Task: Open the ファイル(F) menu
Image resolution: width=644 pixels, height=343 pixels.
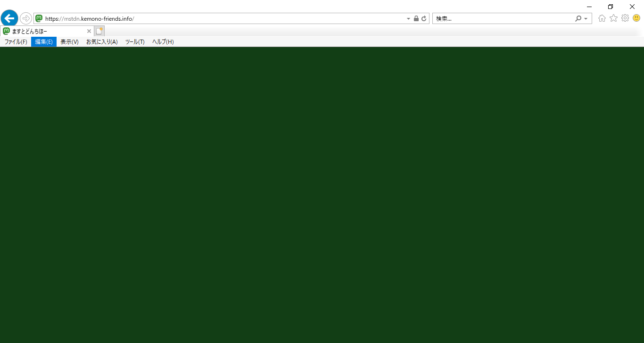Action: tap(16, 42)
